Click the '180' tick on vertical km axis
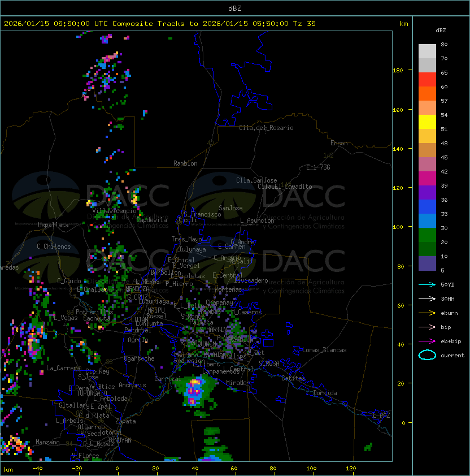This screenshot has width=470, height=476. pos(398,70)
